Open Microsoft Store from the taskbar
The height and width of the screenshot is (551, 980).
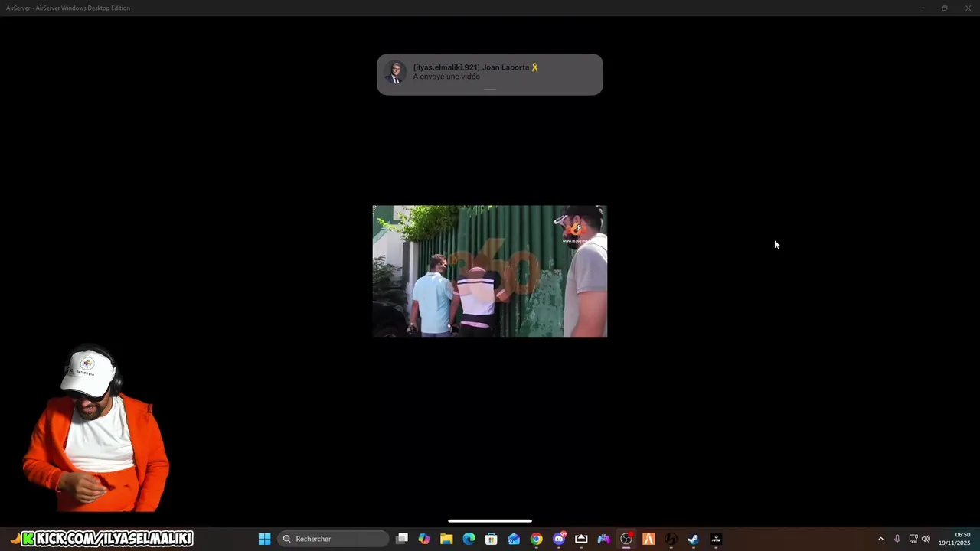tap(492, 539)
